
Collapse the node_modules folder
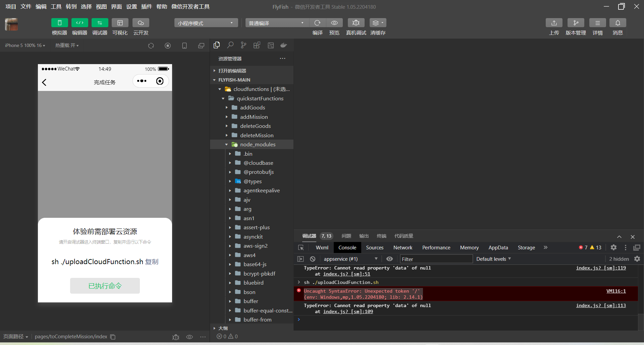[x=252, y=144]
